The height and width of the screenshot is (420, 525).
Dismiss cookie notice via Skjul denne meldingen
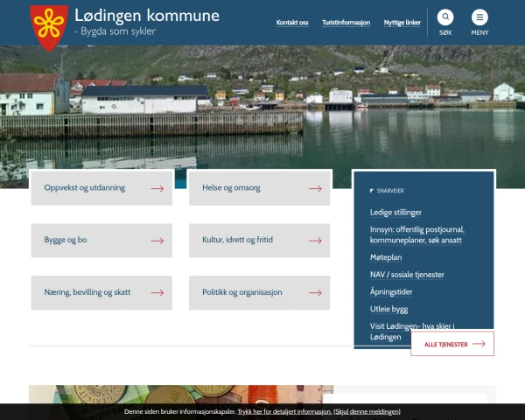click(367, 411)
